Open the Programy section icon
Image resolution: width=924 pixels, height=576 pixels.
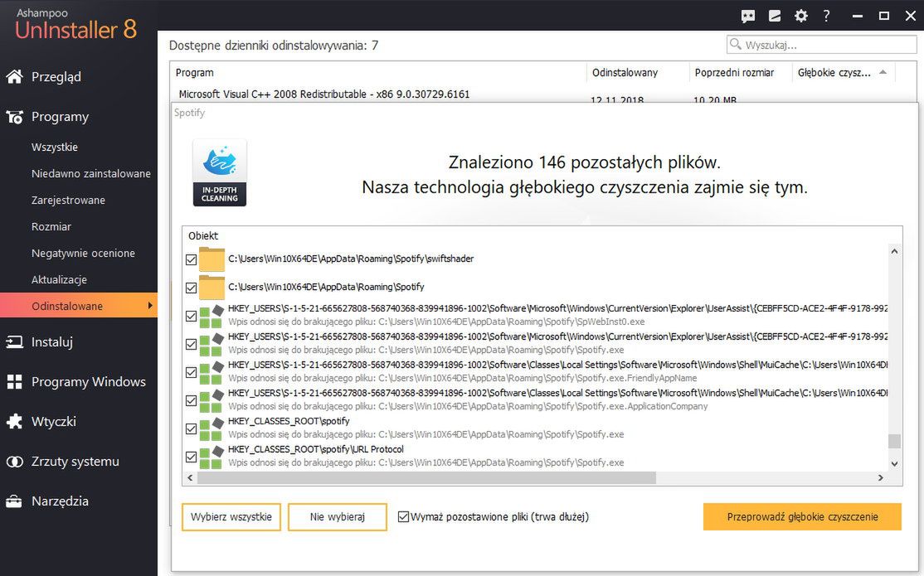click(14, 116)
